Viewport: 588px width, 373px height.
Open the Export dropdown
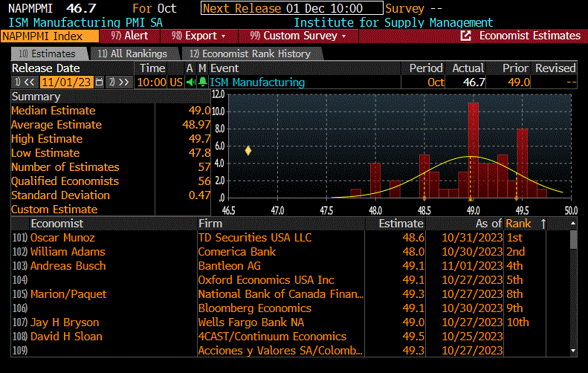(198, 36)
